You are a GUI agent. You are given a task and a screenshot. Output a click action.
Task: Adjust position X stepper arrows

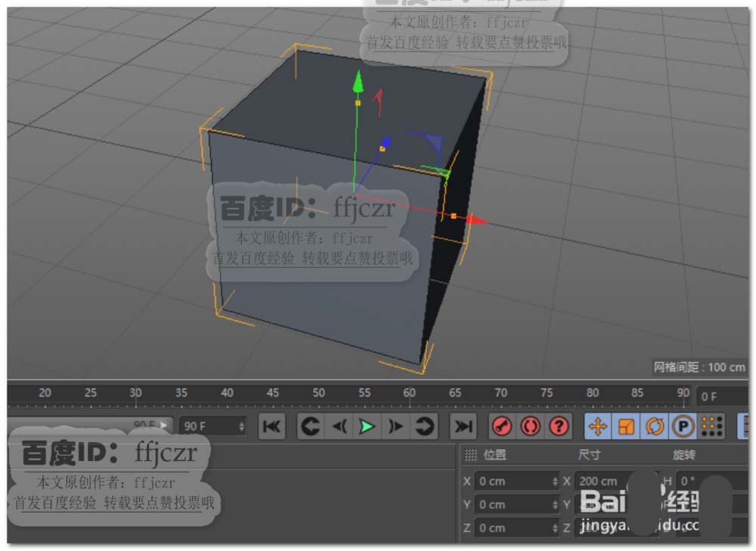tap(555, 481)
